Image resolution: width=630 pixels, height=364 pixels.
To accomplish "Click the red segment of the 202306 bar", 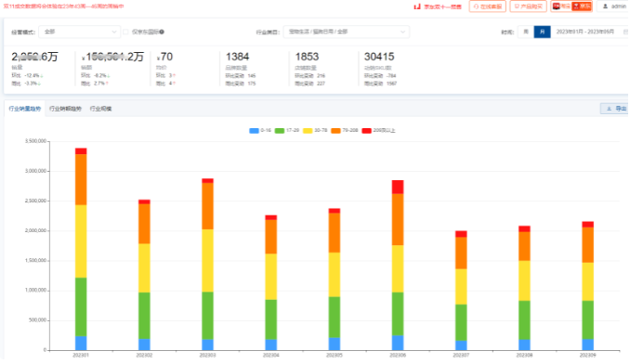I will coord(398,187).
